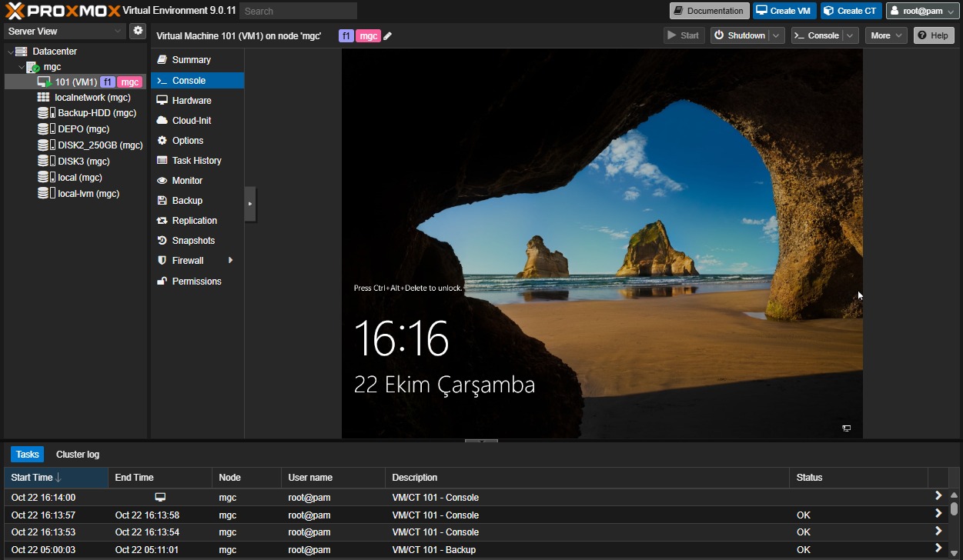Click the Search input field
The width and height of the screenshot is (963, 560).
(x=298, y=11)
